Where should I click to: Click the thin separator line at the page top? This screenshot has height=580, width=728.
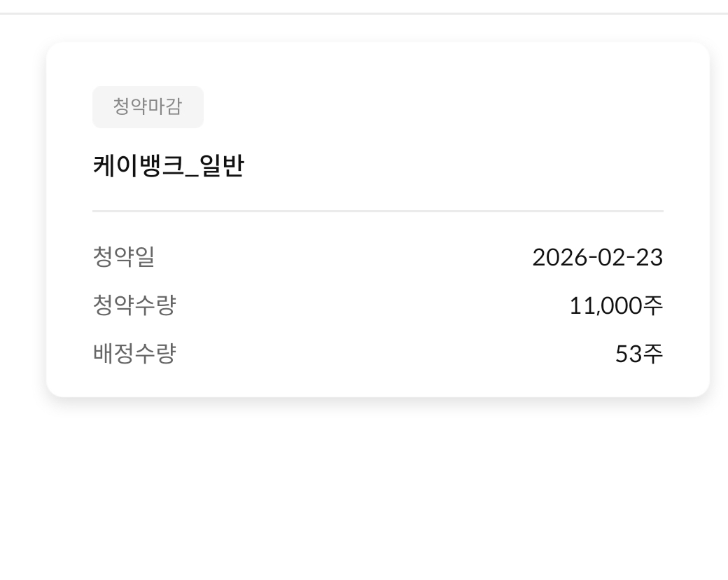pyautogui.click(x=364, y=13)
